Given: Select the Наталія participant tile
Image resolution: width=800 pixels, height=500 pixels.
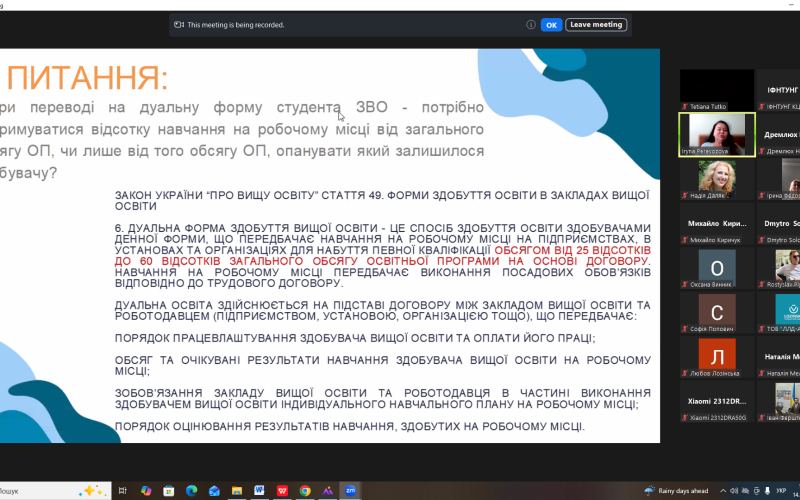Looking at the screenshot, I should pyautogui.click(x=779, y=357).
